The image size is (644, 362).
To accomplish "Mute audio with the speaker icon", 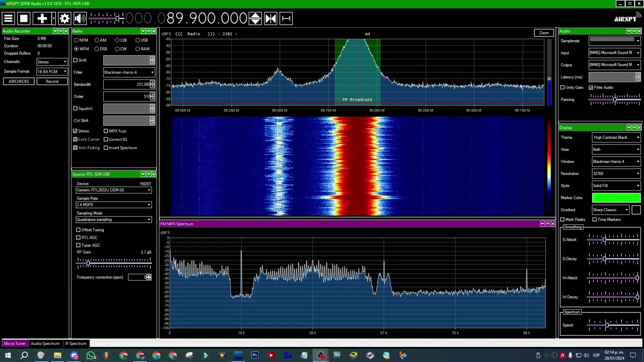I will [79, 19].
